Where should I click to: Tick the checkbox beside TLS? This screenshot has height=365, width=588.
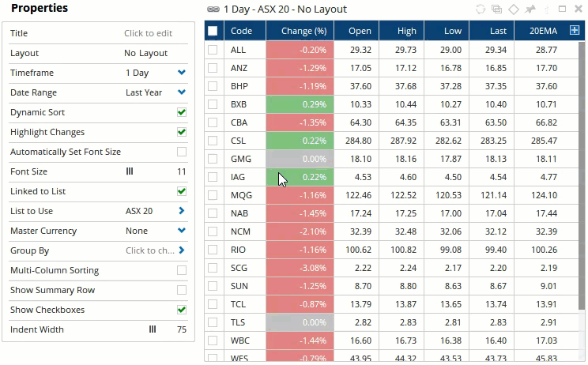point(213,322)
